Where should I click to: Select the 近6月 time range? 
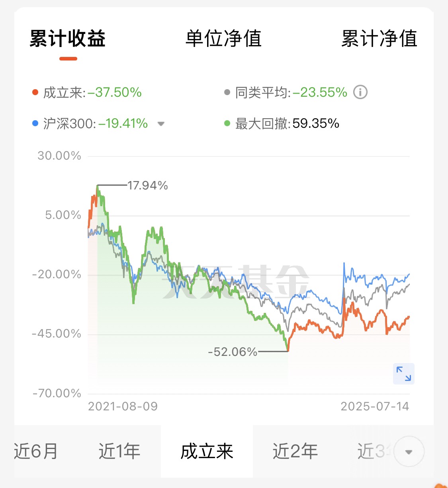(x=36, y=451)
